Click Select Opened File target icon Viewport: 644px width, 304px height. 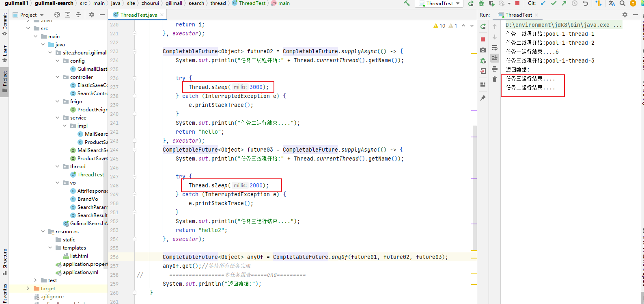coord(57,15)
